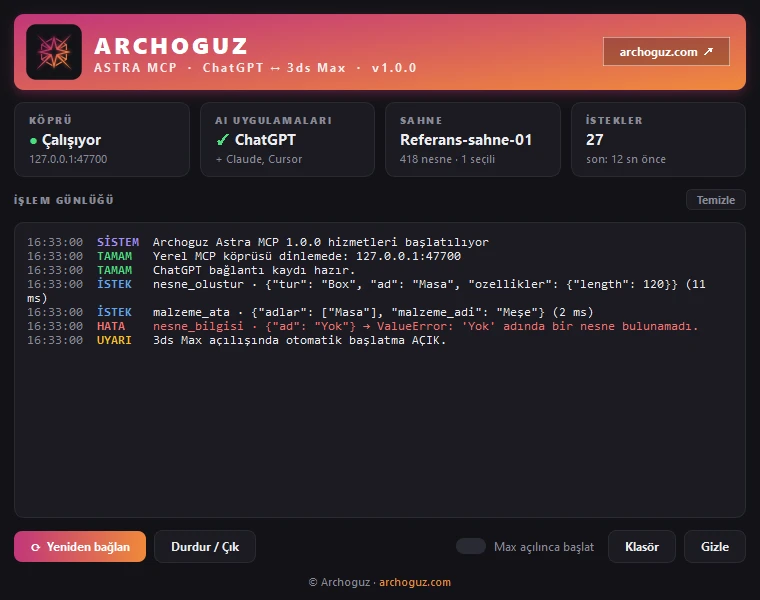Image resolution: width=760 pixels, height=600 pixels.
Task: Click the İstekler count 27
Action: pos(595,140)
